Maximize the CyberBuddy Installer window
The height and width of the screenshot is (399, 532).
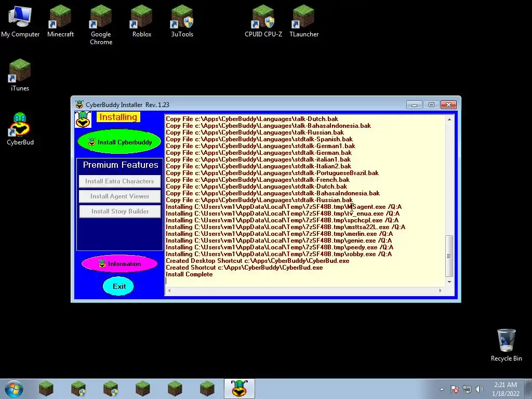tap(431, 105)
